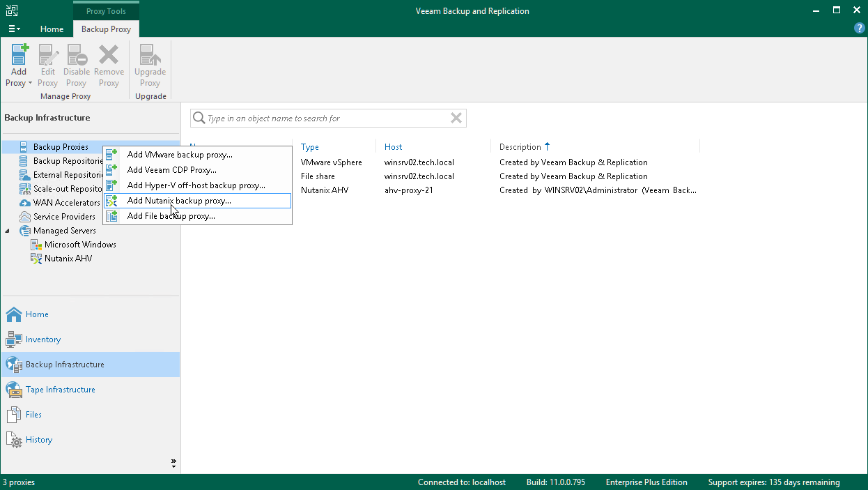Focus the object name search field
This screenshot has height=490, width=868.
[327, 118]
